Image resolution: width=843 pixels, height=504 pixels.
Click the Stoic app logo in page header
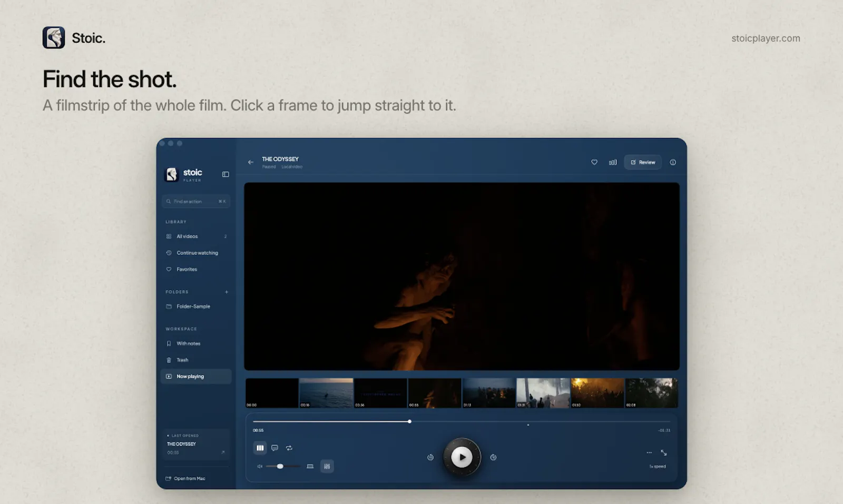[54, 37]
